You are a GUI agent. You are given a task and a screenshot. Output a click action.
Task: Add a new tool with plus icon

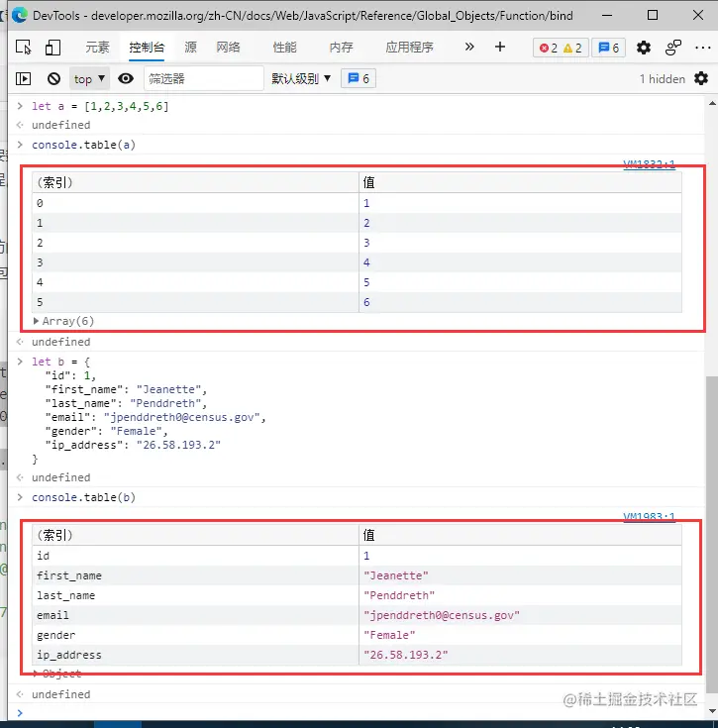point(500,47)
